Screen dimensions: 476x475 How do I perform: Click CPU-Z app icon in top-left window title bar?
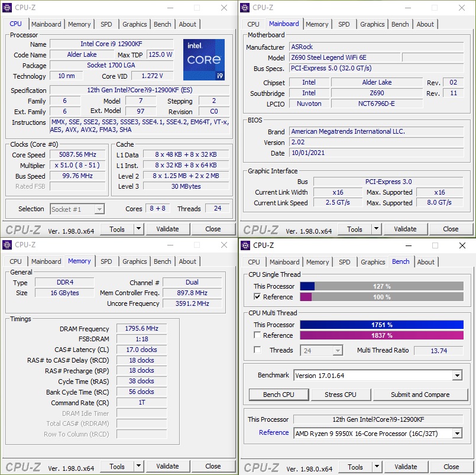coord(7,8)
